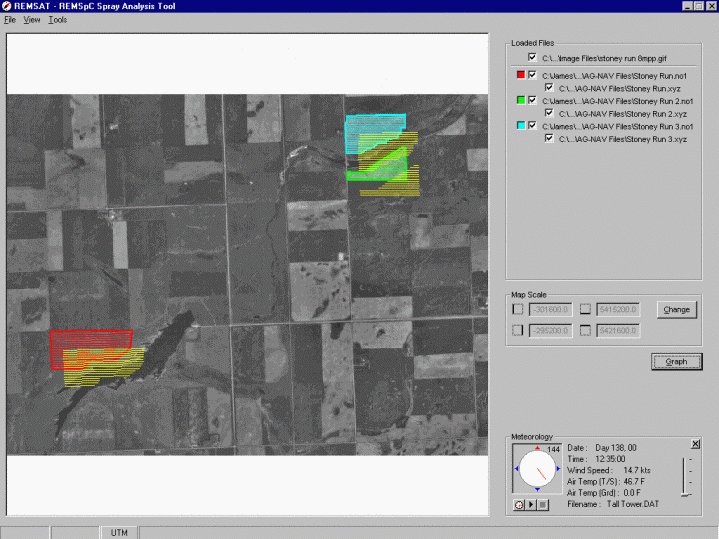719x539 pixels.
Task: Click the green swatch for Stoney Run 2.no1
Action: coord(521,101)
